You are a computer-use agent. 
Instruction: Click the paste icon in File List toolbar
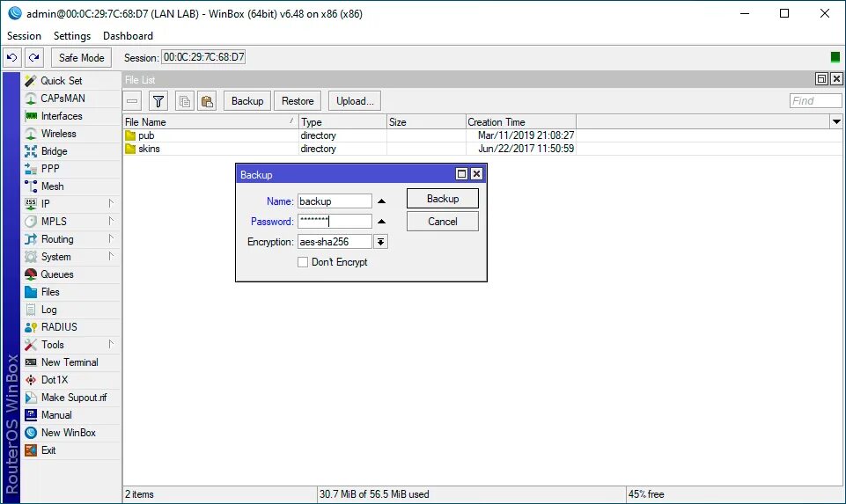pos(207,101)
